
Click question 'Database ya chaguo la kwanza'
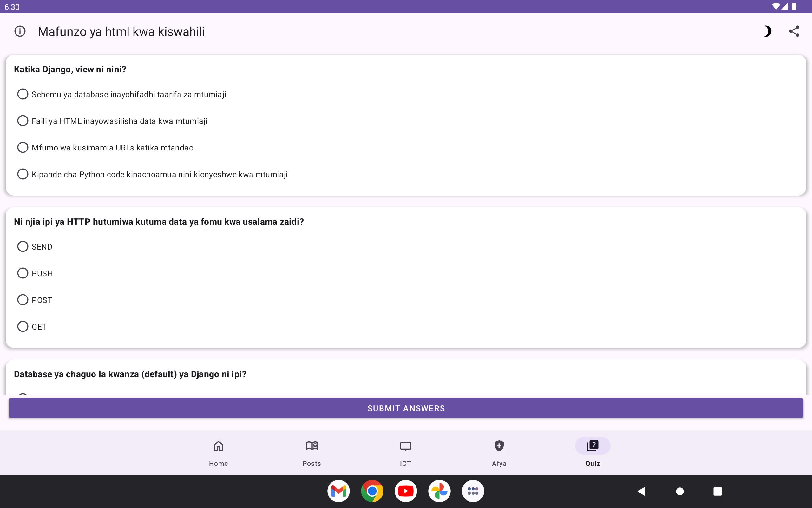[130, 374]
